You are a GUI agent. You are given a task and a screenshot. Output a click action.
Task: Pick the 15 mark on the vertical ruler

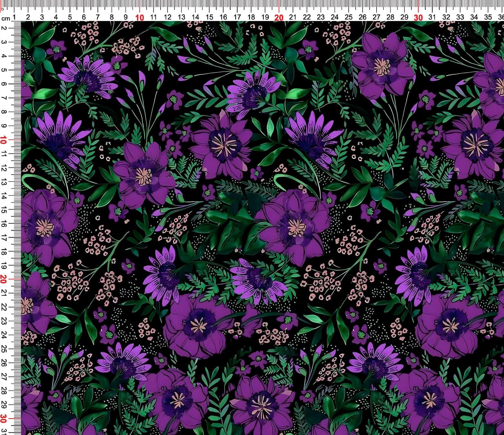[4, 209]
